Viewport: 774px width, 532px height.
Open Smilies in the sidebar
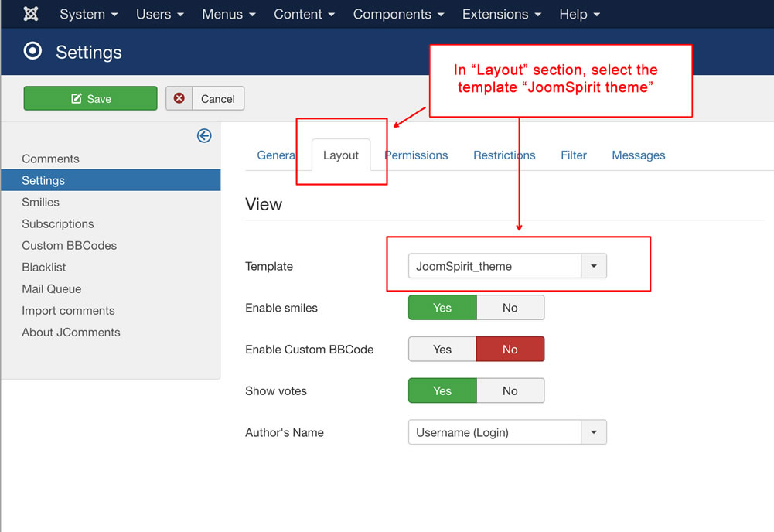pos(40,202)
